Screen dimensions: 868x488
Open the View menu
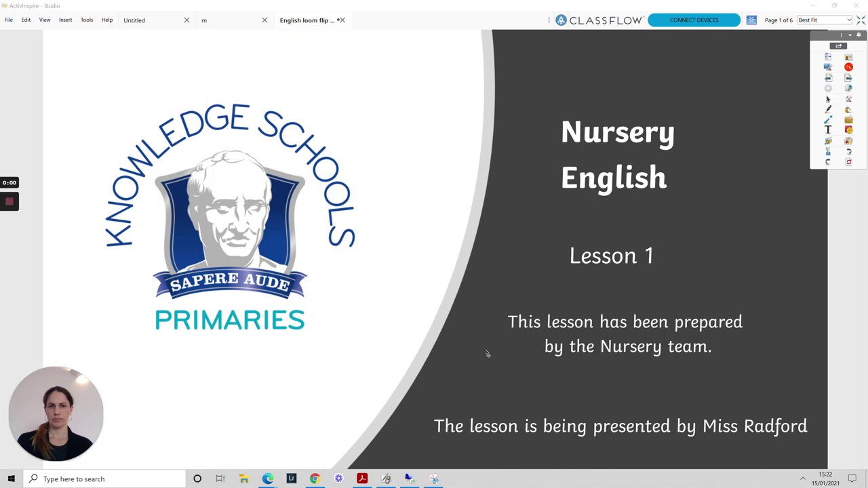click(x=45, y=20)
